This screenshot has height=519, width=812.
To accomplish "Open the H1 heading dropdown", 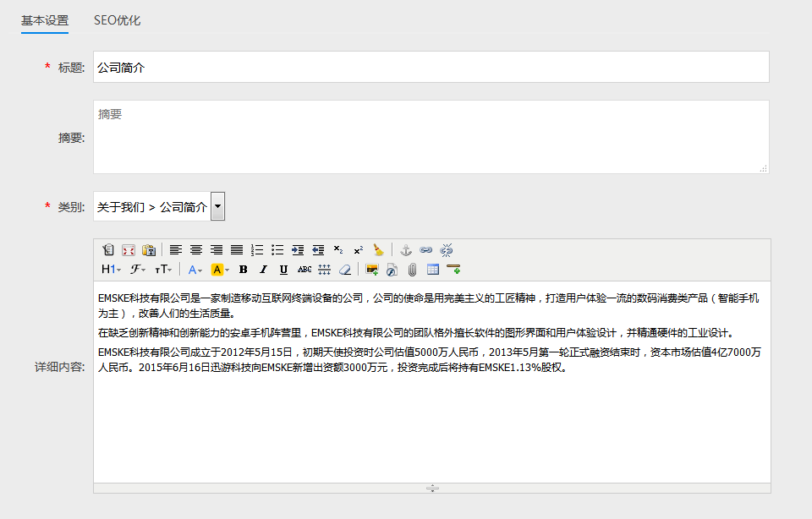I will click(111, 270).
